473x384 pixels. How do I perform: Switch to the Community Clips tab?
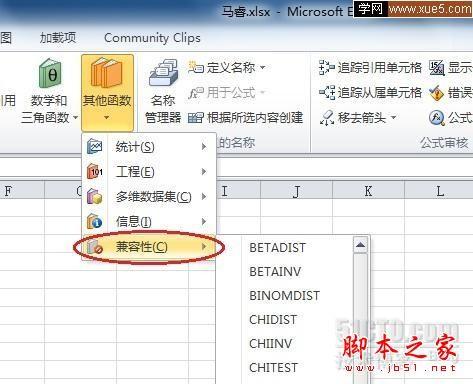[x=152, y=38]
